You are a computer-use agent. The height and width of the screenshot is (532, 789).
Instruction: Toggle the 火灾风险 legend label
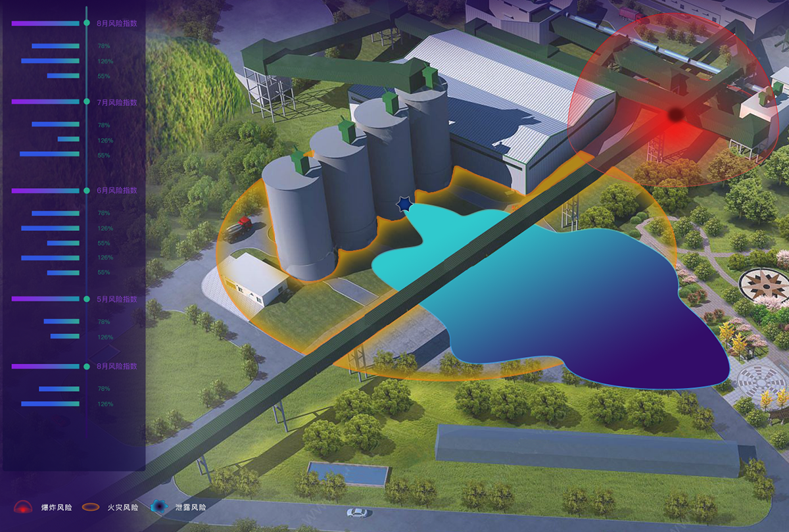point(123,508)
